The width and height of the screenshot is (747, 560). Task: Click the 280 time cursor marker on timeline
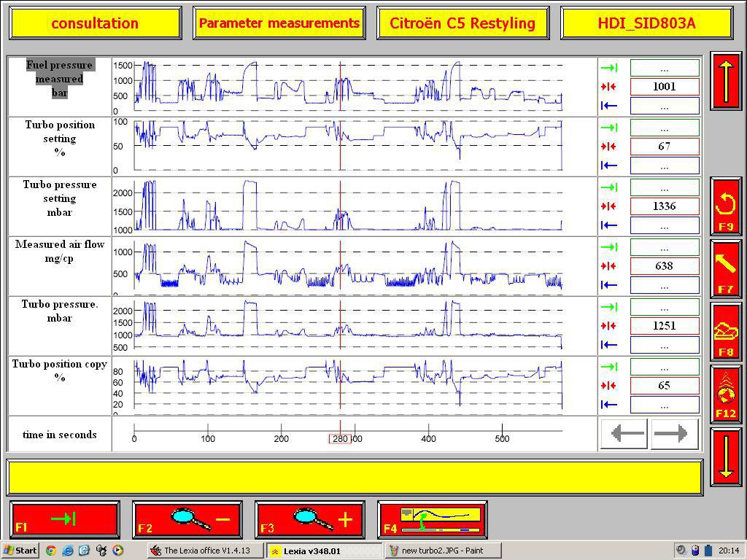pos(340,438)
